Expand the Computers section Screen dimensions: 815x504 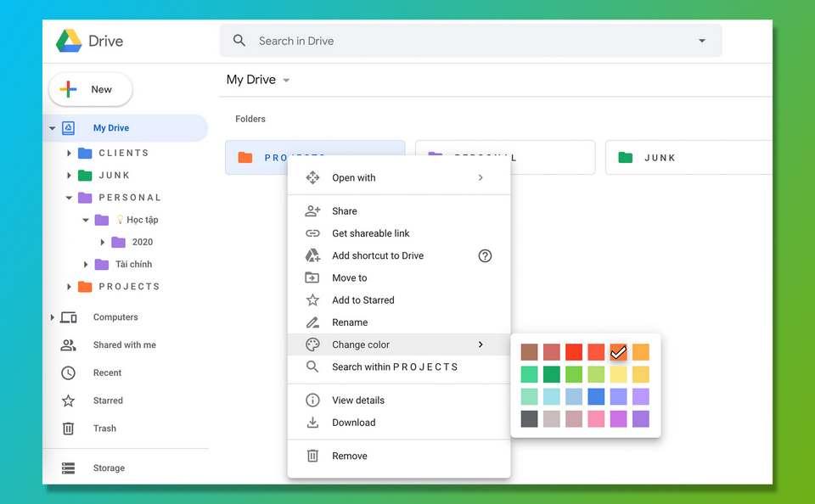click(53, 317)
